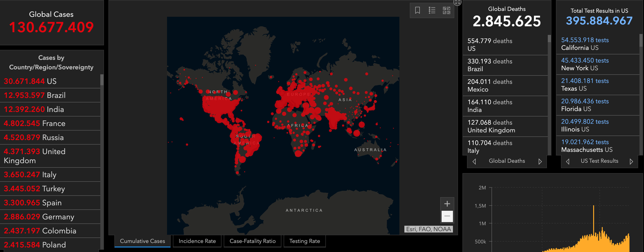The width and height of the screenshot is (644, 252).
Task: Zoom in on the map with plus button
Action: pos(447,204)
